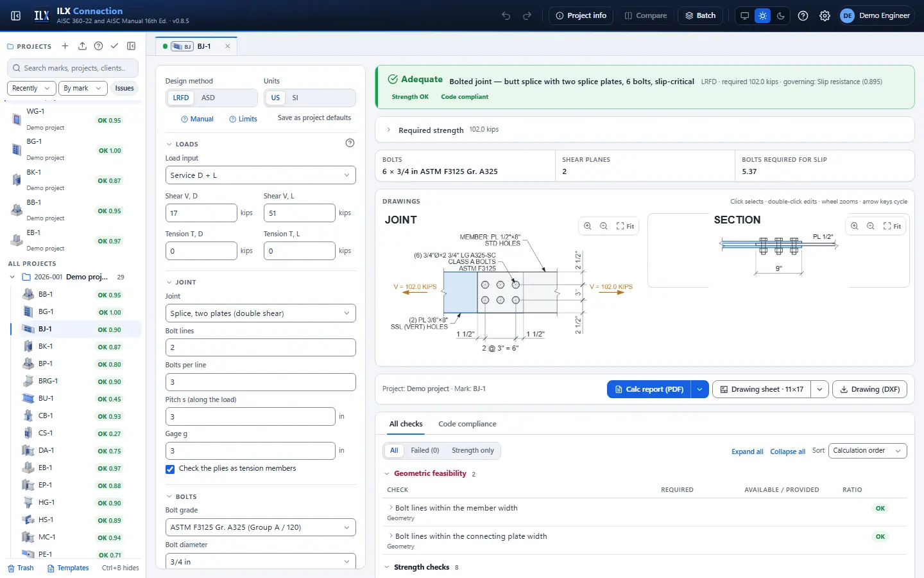The height and width of the screenshot is (578, 924).
Task: Switch to dark theme moon icon
Action: 781,15
